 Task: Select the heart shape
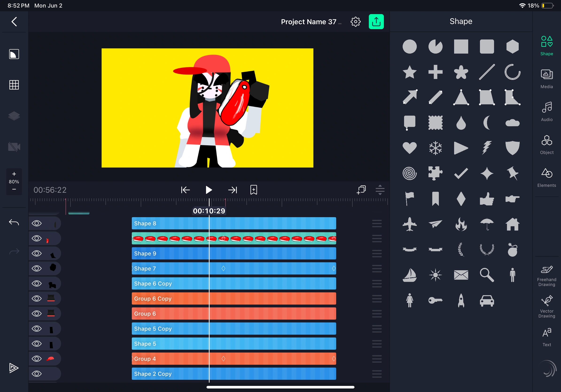coord(409,148)
